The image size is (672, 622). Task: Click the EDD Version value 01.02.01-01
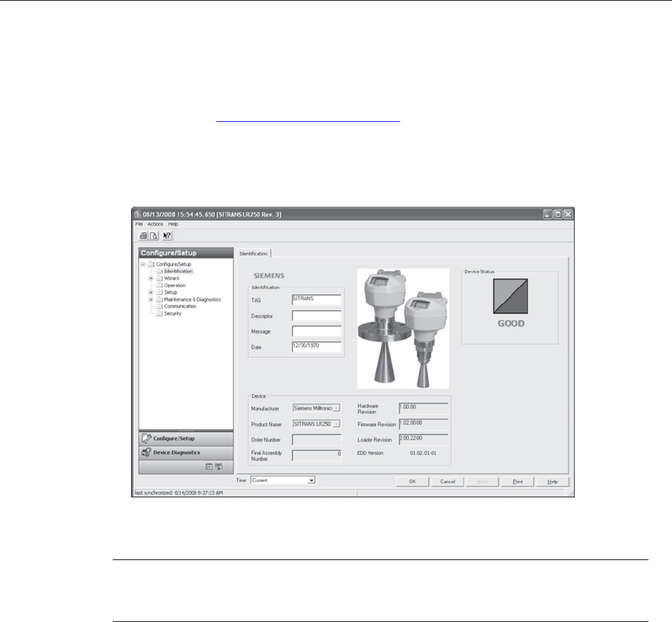tap(423, 453)
